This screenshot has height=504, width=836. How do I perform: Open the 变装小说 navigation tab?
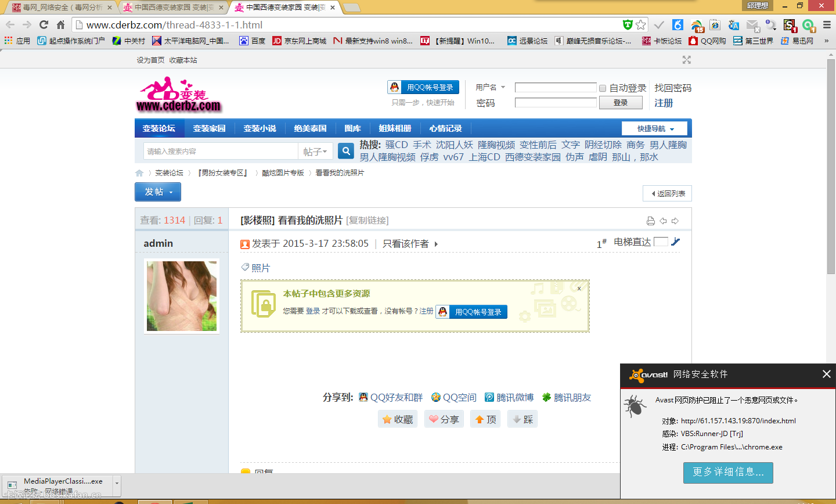(x=260, y=128)
